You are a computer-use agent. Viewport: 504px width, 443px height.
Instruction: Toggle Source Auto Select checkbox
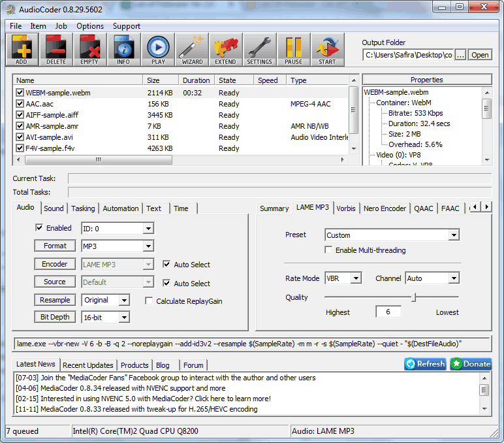[x=166, y=283]
